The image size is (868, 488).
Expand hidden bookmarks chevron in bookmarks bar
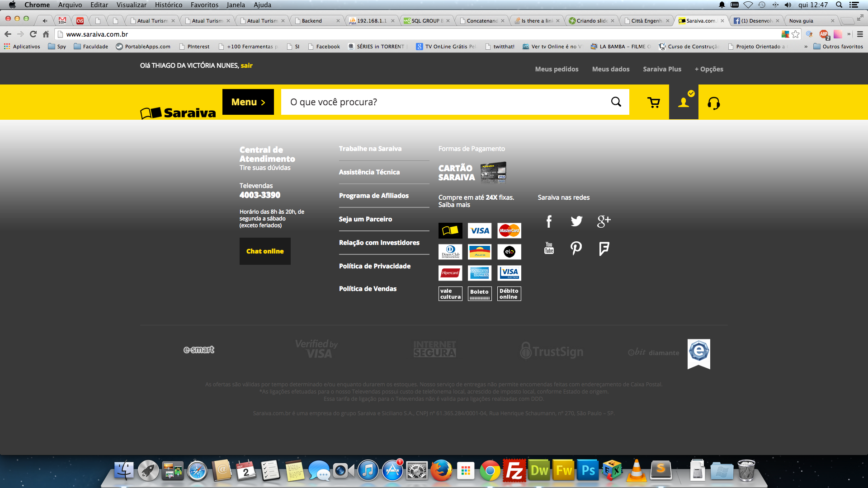point(806,47)
